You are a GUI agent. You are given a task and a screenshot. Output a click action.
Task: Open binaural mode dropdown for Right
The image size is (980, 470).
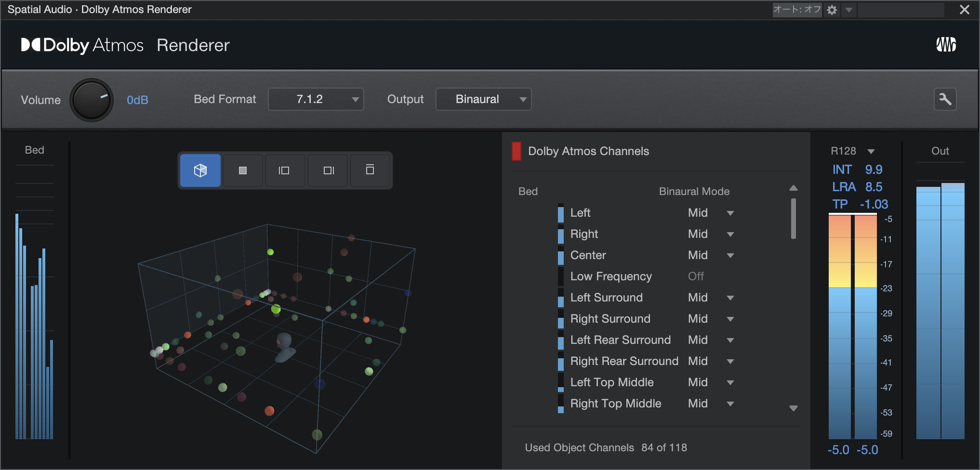(x=730, y=234)
